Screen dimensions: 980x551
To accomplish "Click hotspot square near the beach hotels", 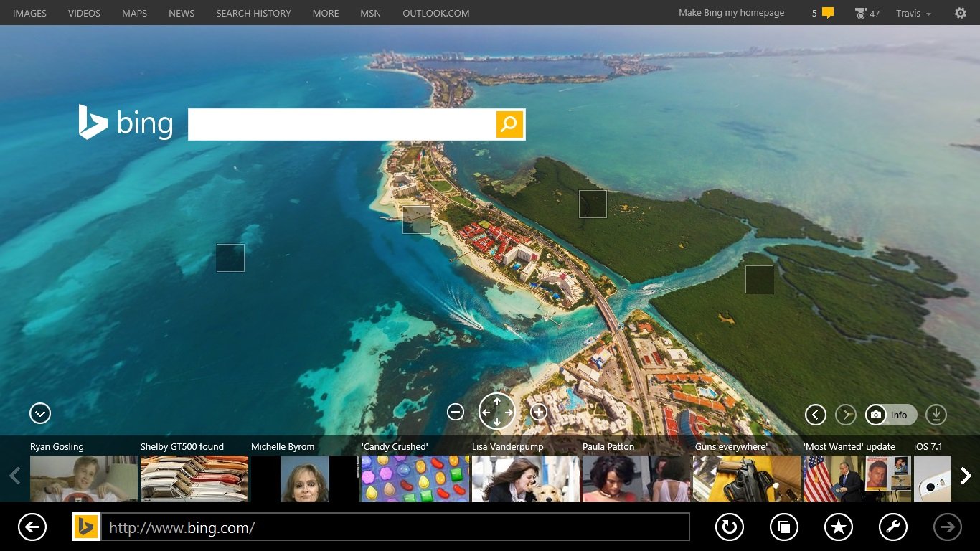I will click(416, 220).
